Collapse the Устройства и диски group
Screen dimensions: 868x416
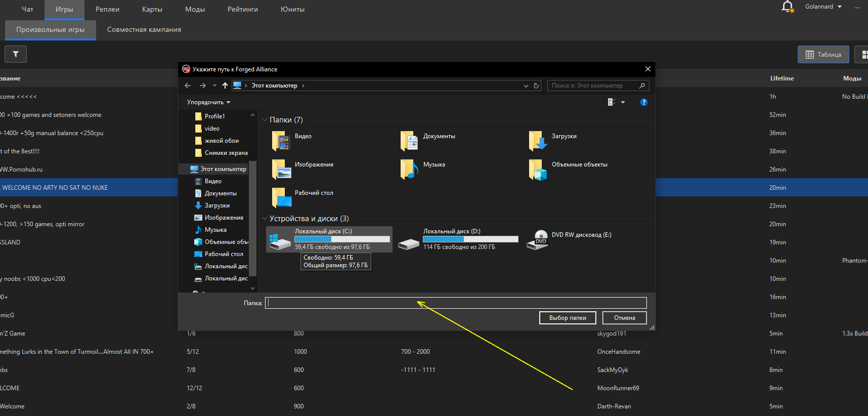[265, 219]
